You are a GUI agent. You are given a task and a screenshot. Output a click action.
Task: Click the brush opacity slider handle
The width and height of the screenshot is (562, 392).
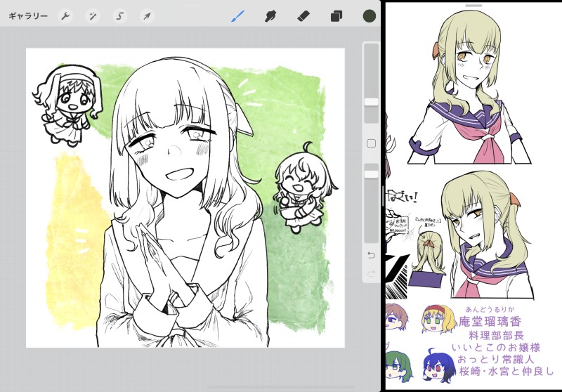coord(372,174)
